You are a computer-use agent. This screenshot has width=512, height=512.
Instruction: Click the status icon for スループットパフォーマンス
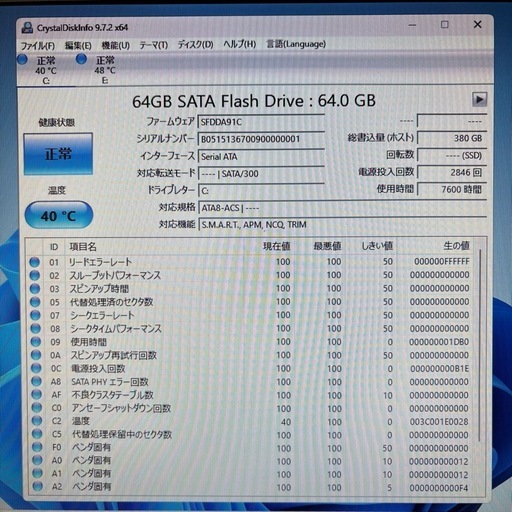35,275
